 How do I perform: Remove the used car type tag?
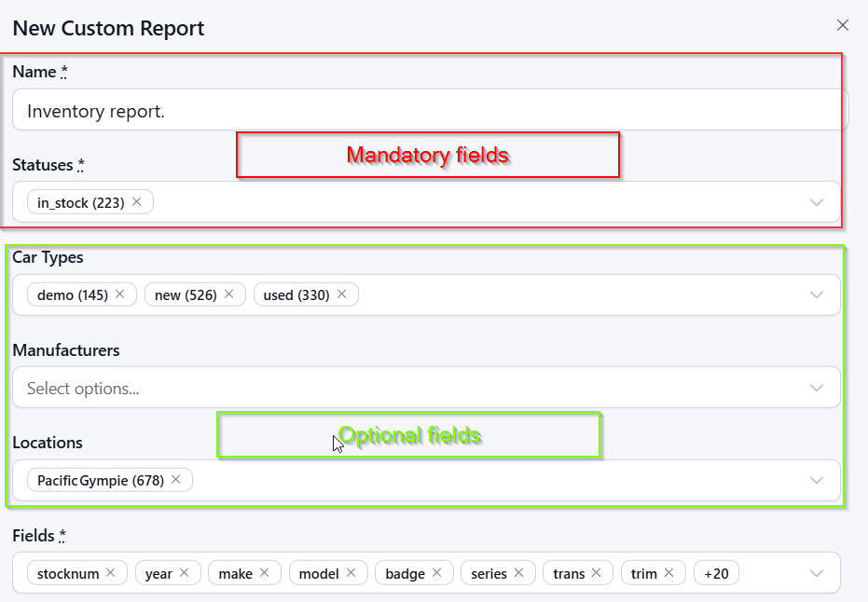(342, 294)
